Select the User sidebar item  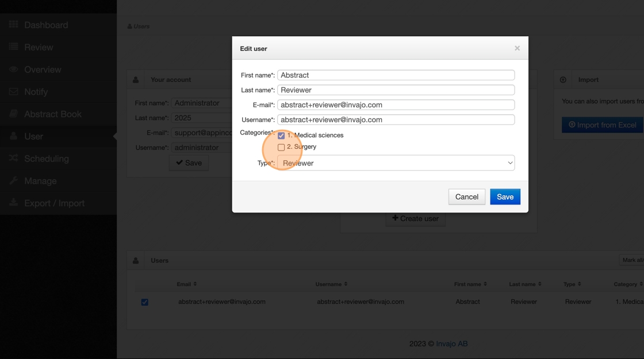point(58,136)
